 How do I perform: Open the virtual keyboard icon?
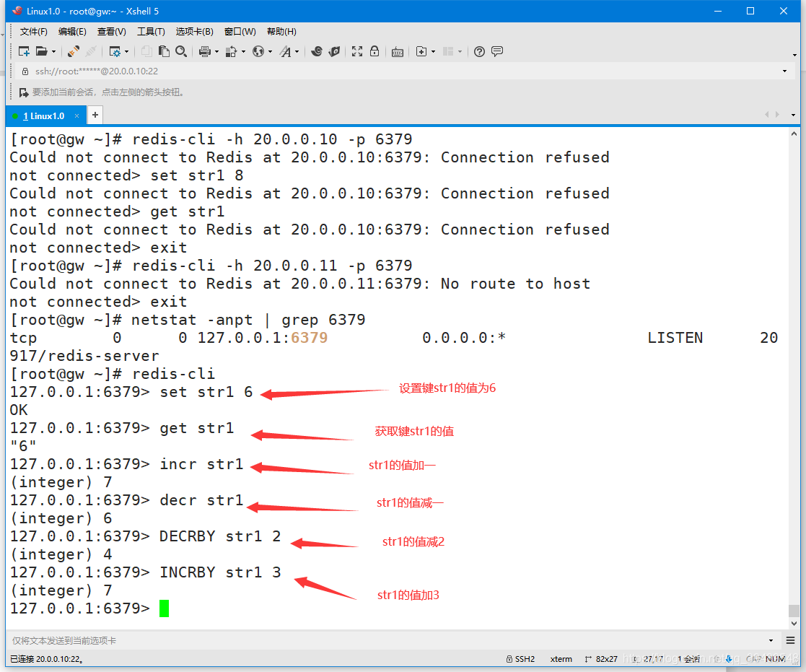click(x=398, y=52)
